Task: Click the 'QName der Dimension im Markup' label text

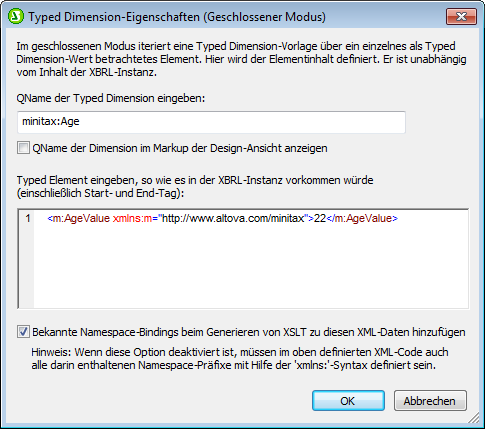Action: click(180, 148)
